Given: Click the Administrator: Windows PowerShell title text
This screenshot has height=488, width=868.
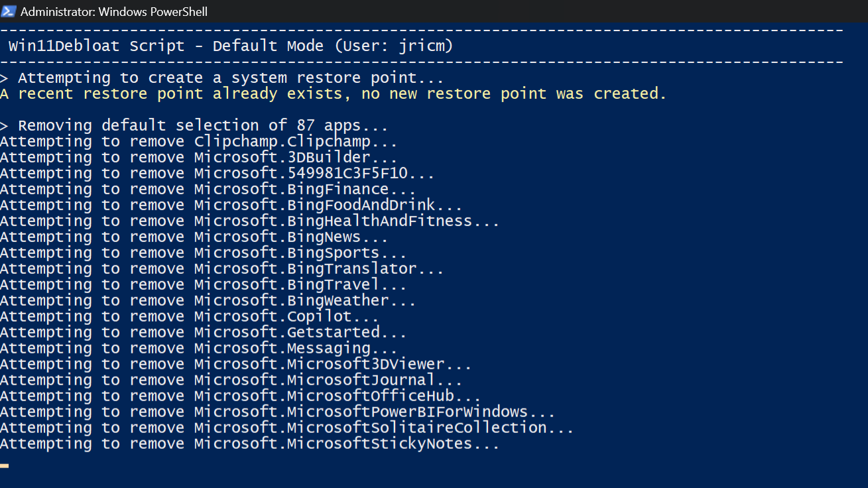Looking at the screenshot, I should click(114, 11).
